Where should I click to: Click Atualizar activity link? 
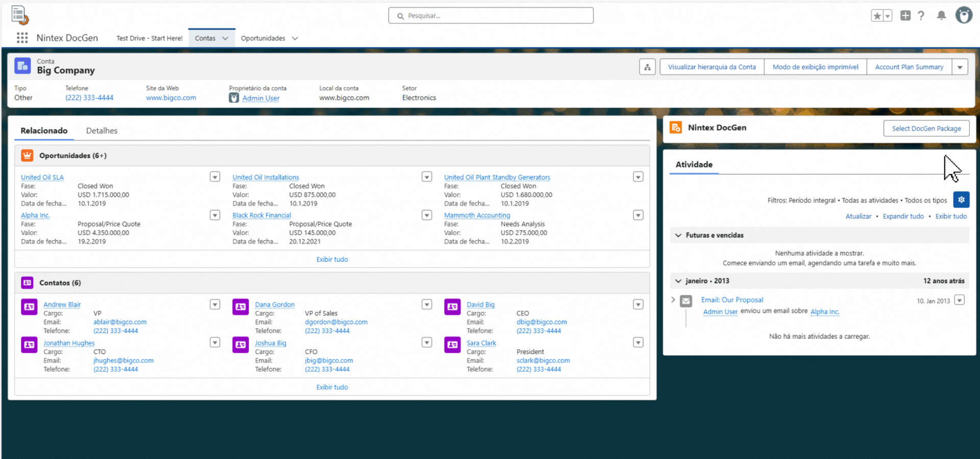point(859,216)
